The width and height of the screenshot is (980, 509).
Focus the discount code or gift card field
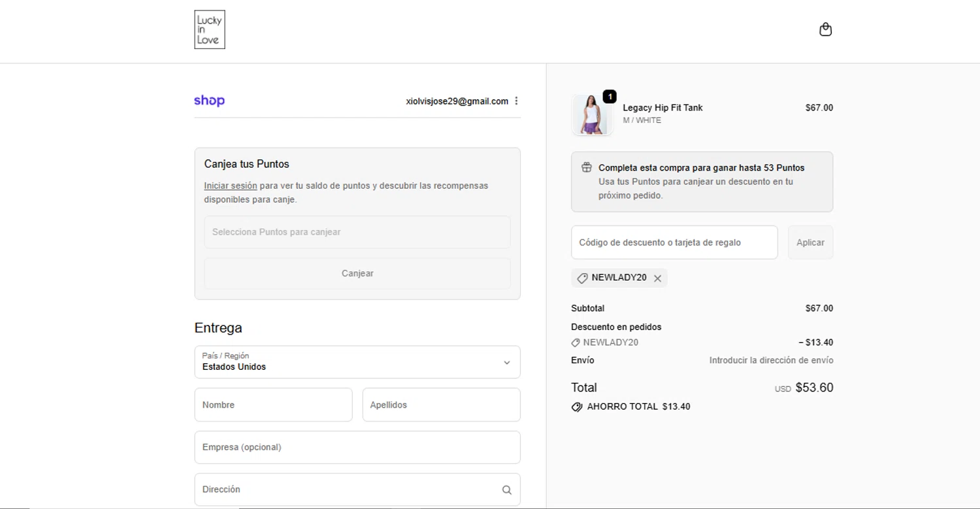(674, 242)
